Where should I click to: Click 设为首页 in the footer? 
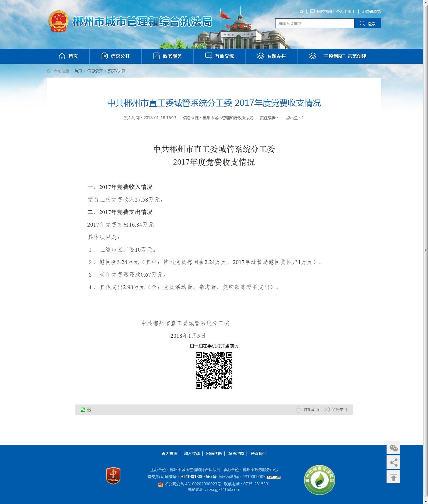click(x=169, y=453)
